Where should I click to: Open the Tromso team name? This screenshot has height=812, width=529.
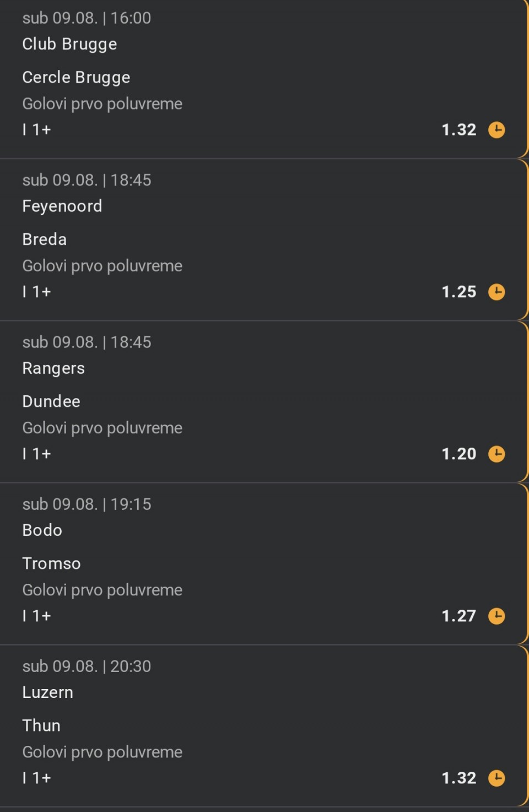pos(52,563)
